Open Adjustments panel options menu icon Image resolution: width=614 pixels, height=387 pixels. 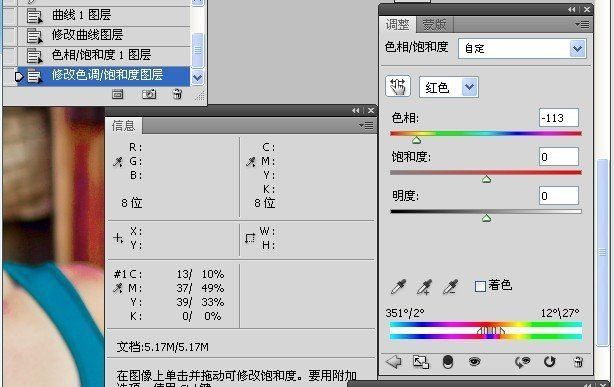point(582,25)
